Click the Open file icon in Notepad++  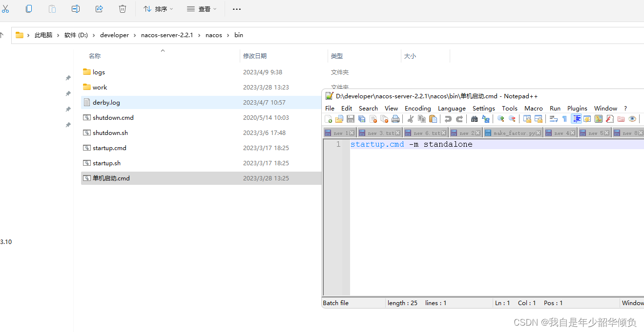pos(339,119)
